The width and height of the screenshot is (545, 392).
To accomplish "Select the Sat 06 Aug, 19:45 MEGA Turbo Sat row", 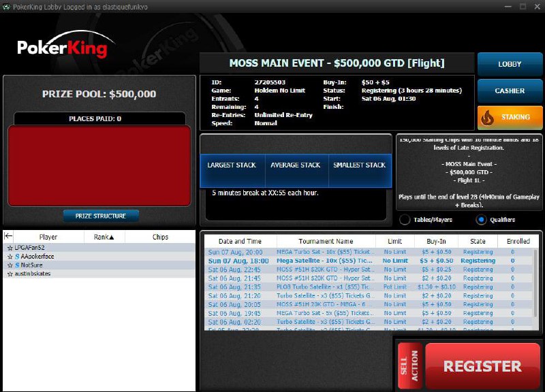I will pyautogui.click(x=369, y=313).
